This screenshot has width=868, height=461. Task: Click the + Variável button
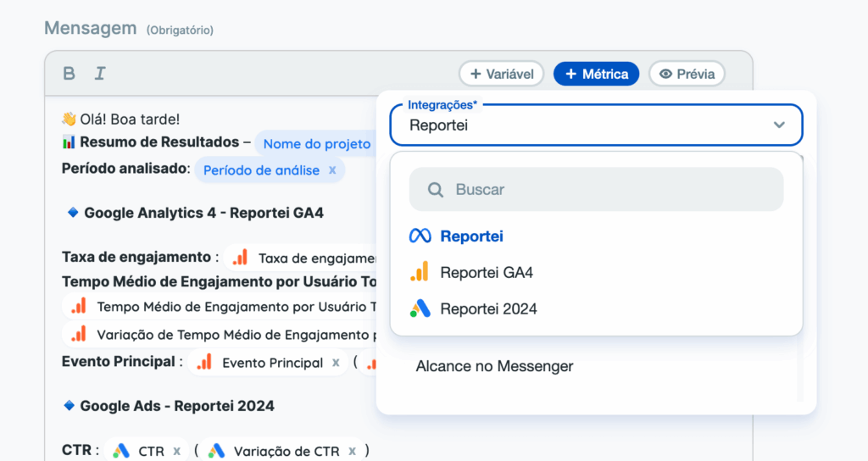(x=502, y=75)
